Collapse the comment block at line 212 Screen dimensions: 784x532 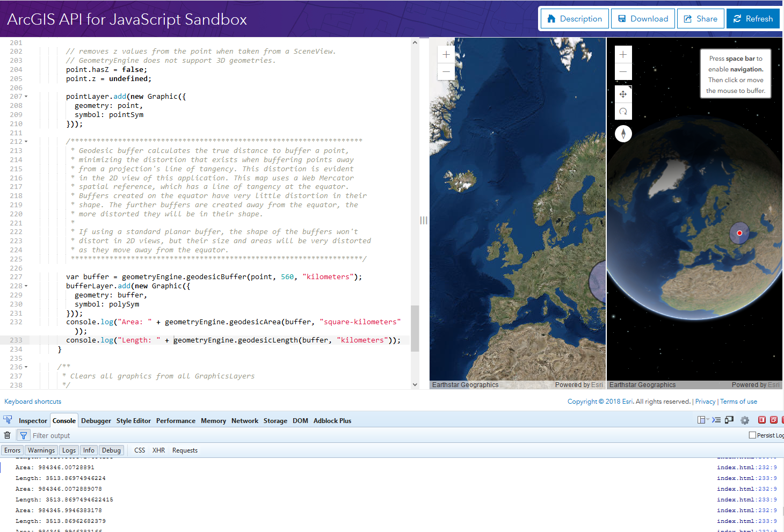pyautogui.click(x=26, y=142)
